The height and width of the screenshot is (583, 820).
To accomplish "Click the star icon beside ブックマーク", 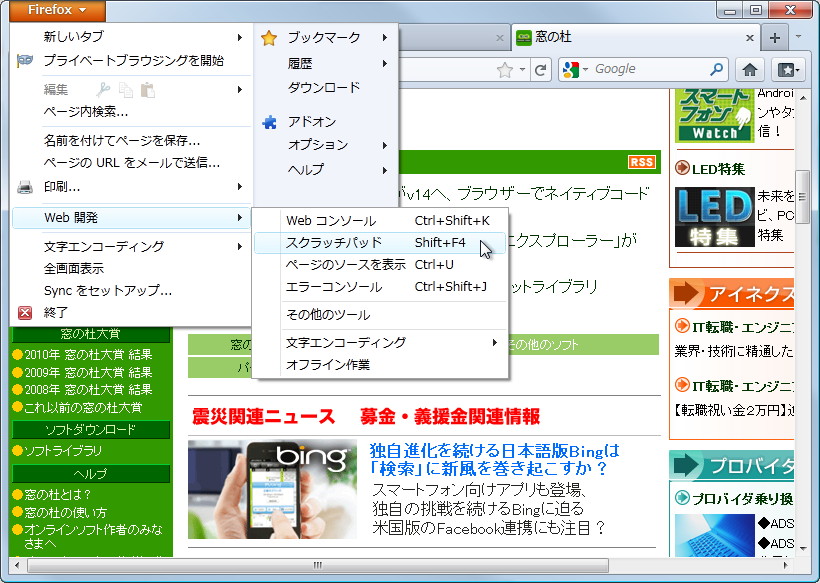I will point(268,37).
